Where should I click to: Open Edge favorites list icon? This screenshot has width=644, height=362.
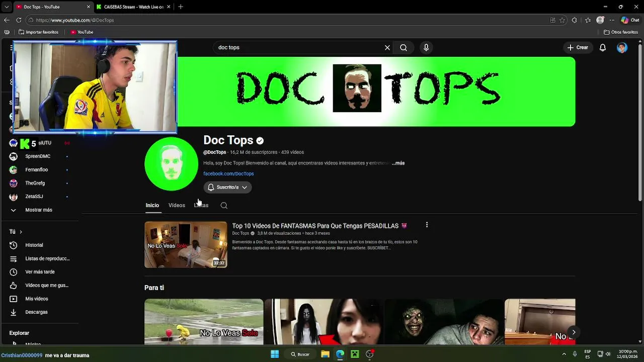(588, 20)
